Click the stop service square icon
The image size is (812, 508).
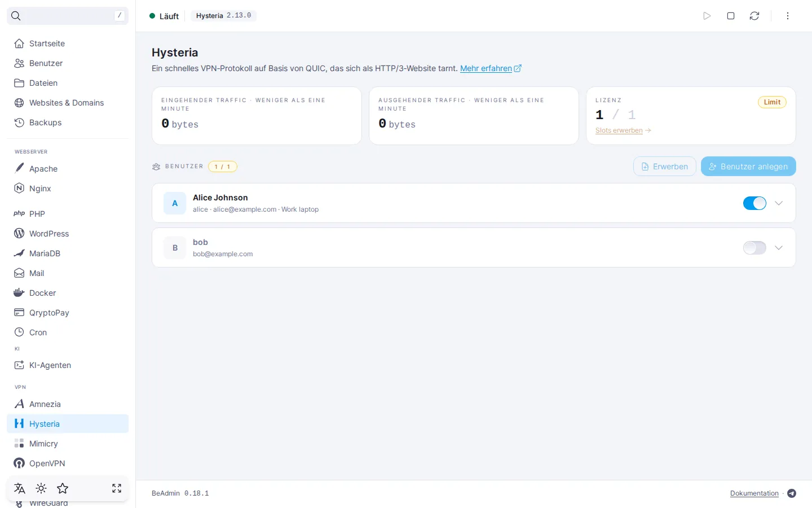pyautogui.click(x=731, y=16)
